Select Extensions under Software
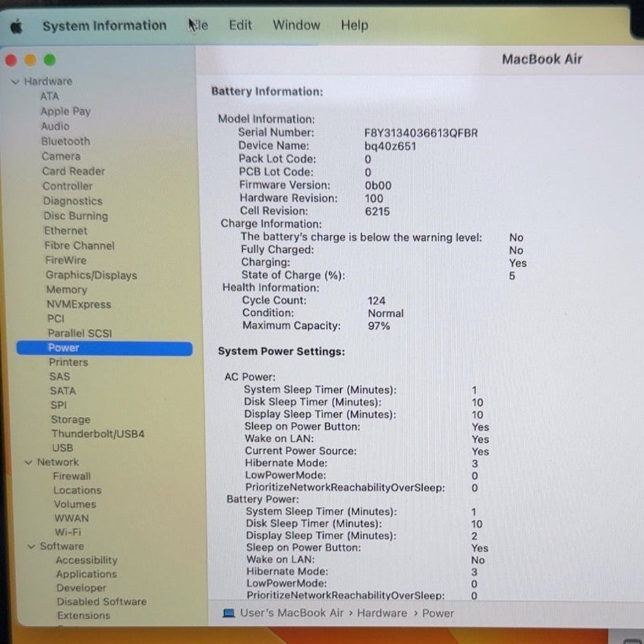 (x=83, y=616)
